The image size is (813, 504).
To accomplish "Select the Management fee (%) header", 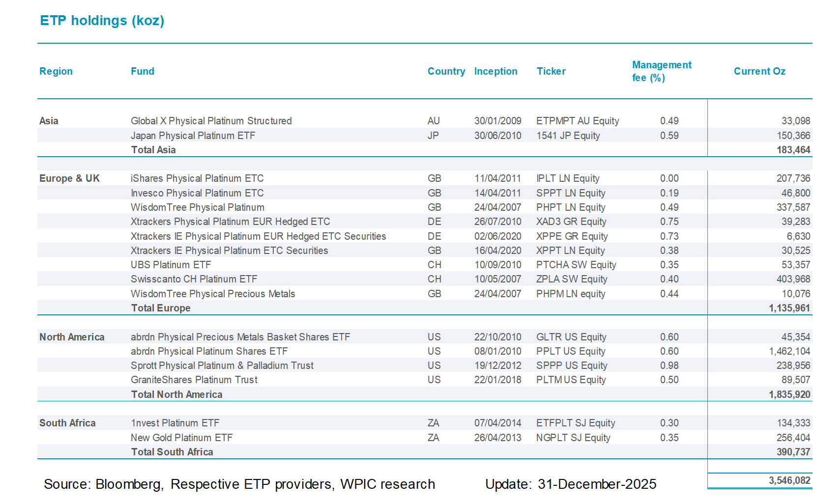I will 661,71.
